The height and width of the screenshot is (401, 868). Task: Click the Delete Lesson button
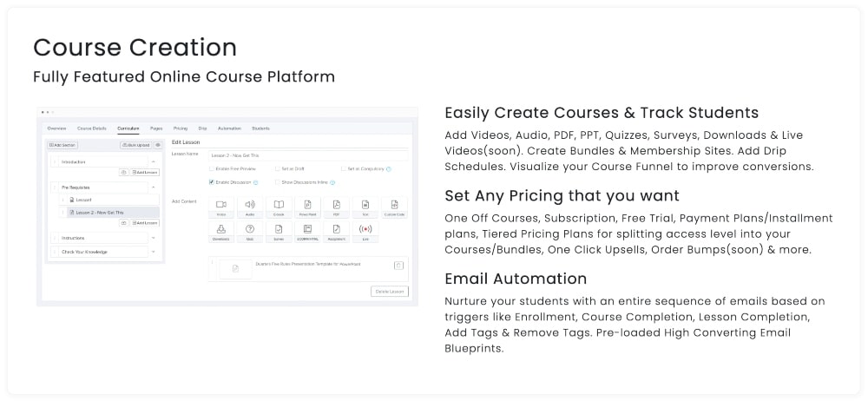coord(389,292)
